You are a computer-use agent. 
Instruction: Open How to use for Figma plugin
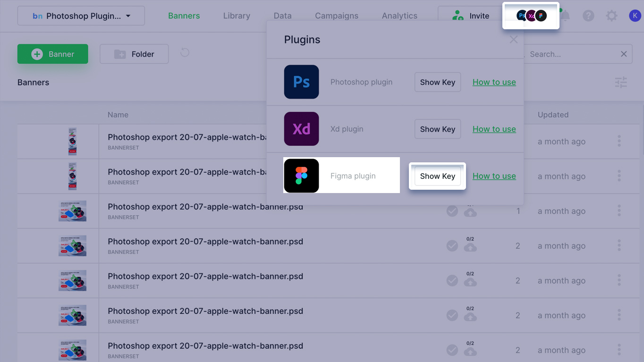coord(494,176)
